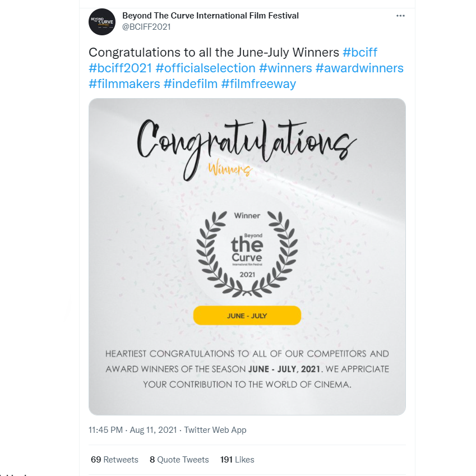Click the #filmfreeway hashtag
Viewport: 476px width, 476px height.
coord(258,84)
